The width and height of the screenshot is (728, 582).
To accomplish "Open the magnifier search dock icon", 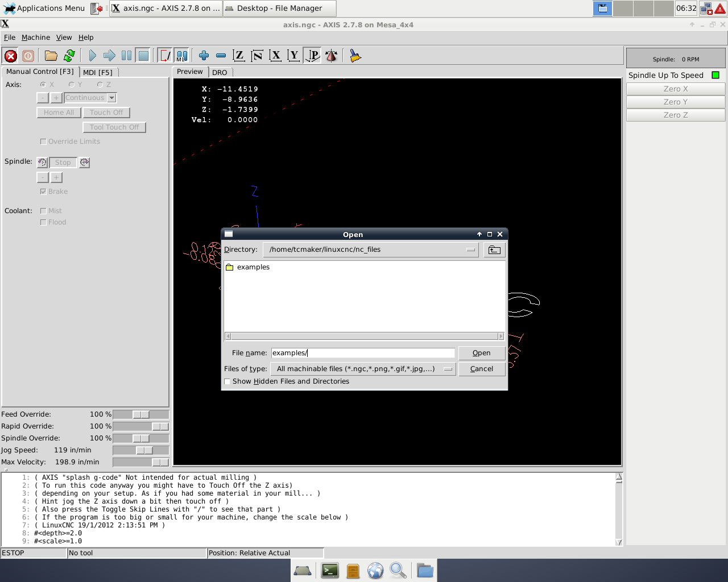I will [x=398, y=570].
